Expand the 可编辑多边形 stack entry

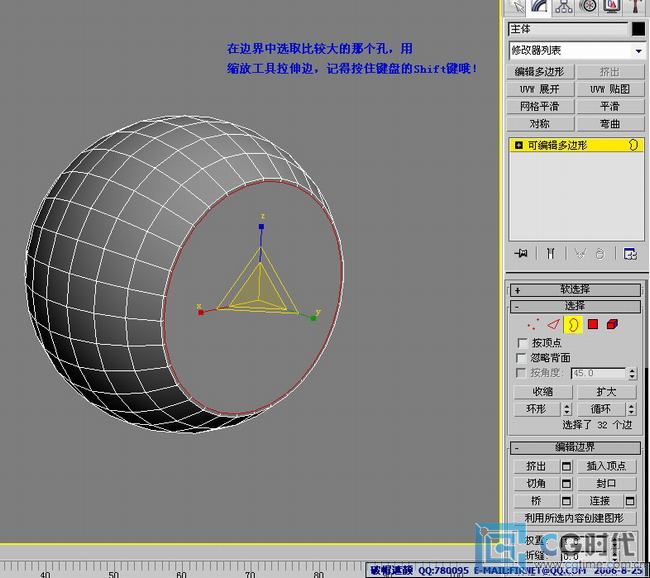point(518,145)
